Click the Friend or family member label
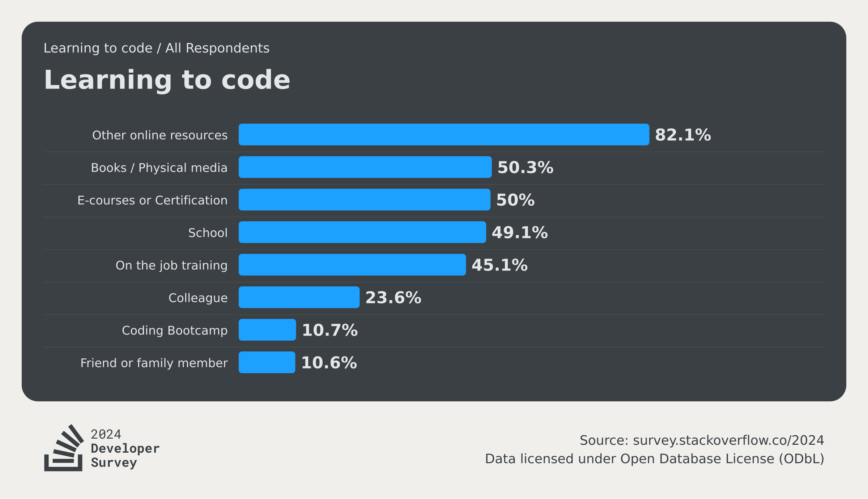868x499 pixels. click(154, 363)
